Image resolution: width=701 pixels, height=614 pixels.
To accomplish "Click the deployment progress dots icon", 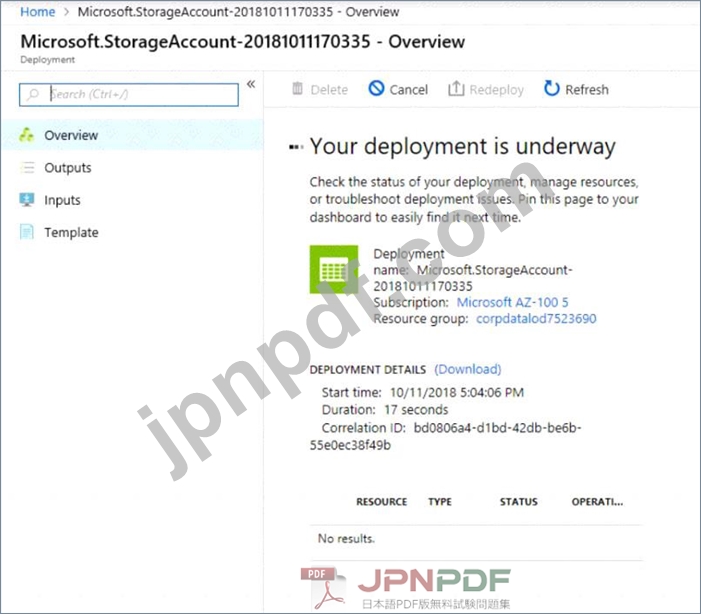I will click(296, 147).
